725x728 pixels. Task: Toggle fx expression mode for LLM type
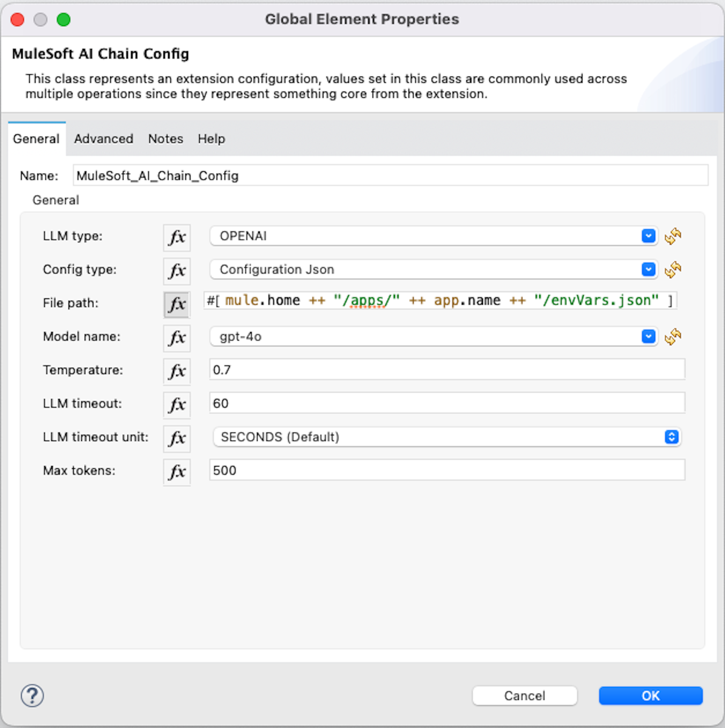177,237
